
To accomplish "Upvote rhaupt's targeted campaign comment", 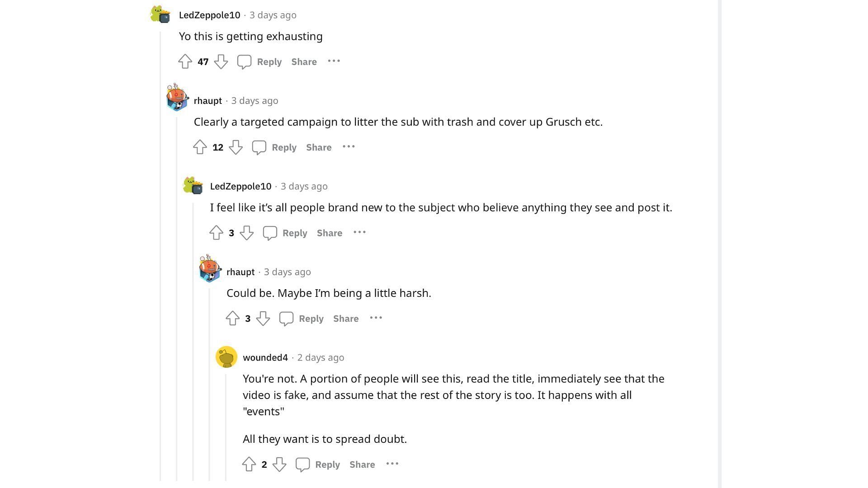I will (200, 147).
